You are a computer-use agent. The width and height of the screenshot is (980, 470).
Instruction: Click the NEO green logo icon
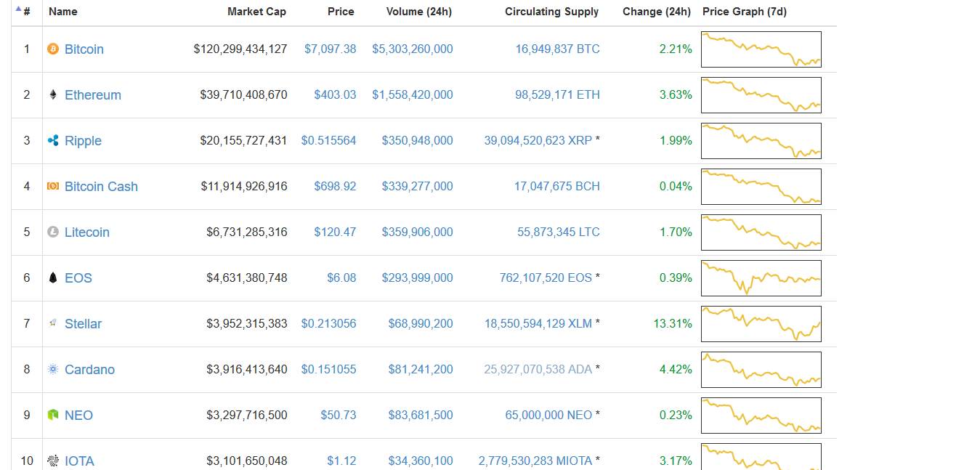pos(52,415)
